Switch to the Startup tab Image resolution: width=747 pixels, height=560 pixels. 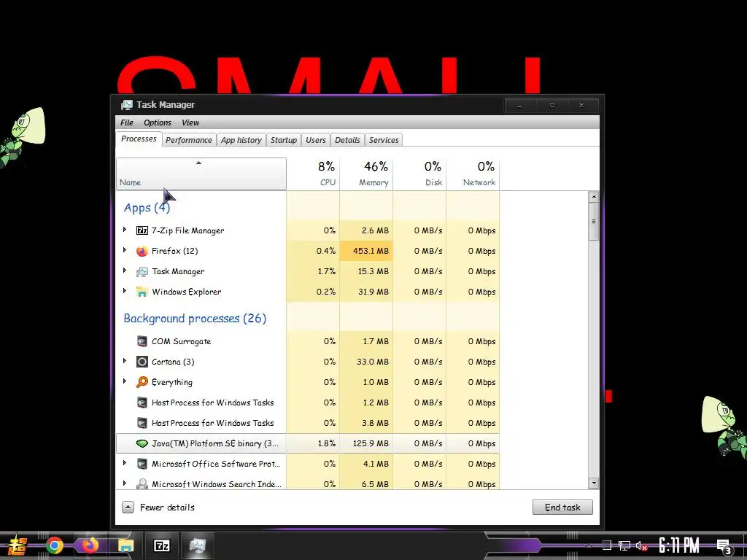284,140
